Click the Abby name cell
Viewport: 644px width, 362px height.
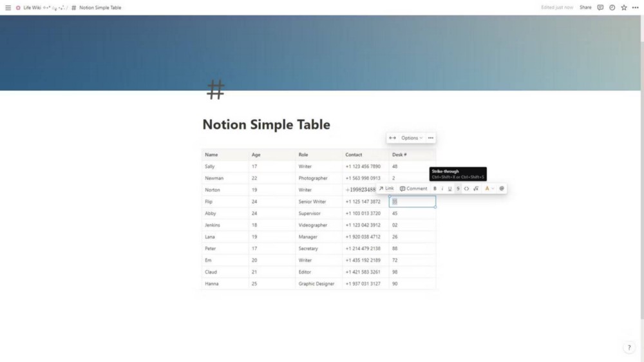pyautogui.click(x=225, y=213)
